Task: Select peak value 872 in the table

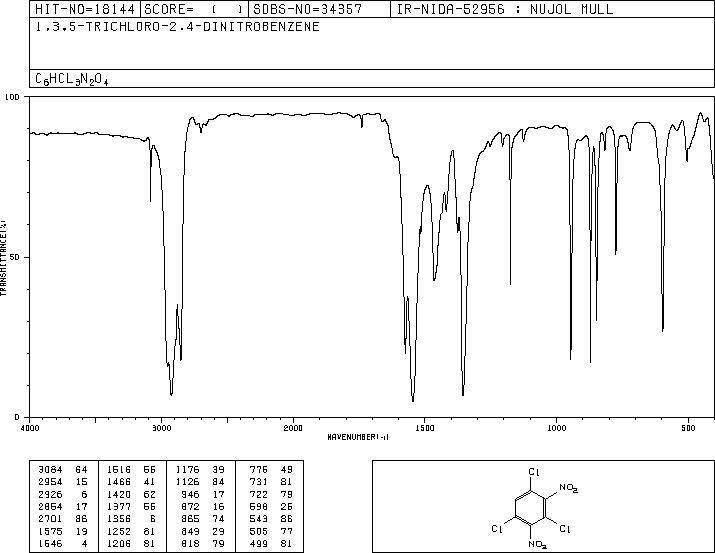Action: 191,506
